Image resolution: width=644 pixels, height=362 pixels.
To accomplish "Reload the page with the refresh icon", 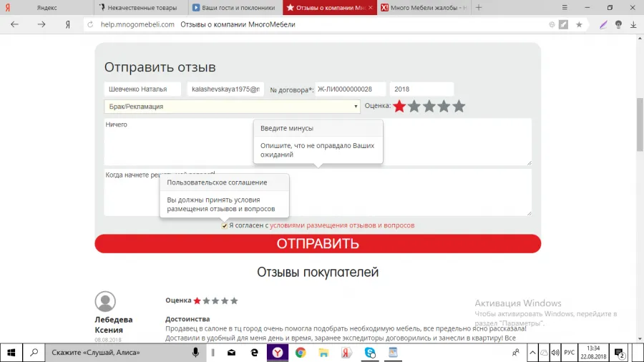I will (x=90, y=24).
